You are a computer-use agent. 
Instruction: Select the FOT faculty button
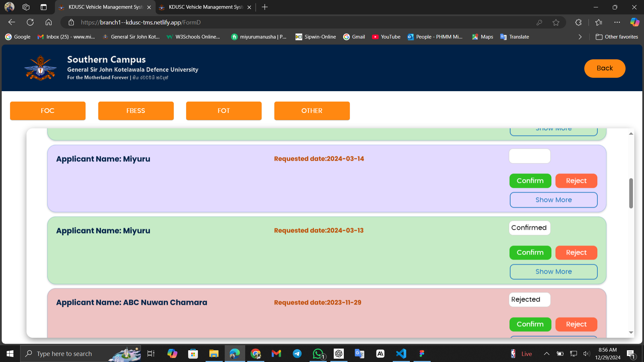coord(224,111)
